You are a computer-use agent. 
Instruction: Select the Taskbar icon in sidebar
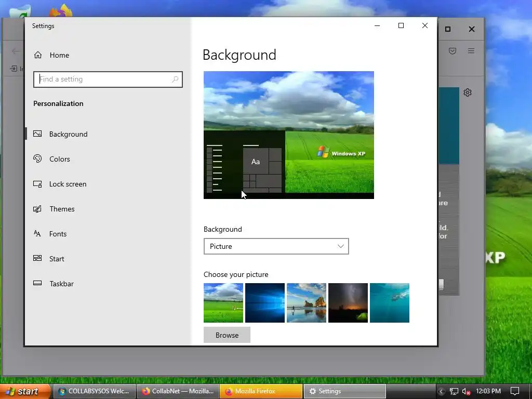click(x=37, y=283)
